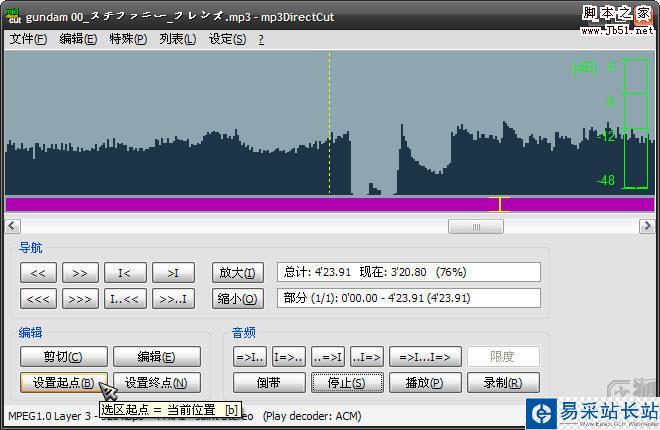Jump to end with >I button

click(173, 273)
